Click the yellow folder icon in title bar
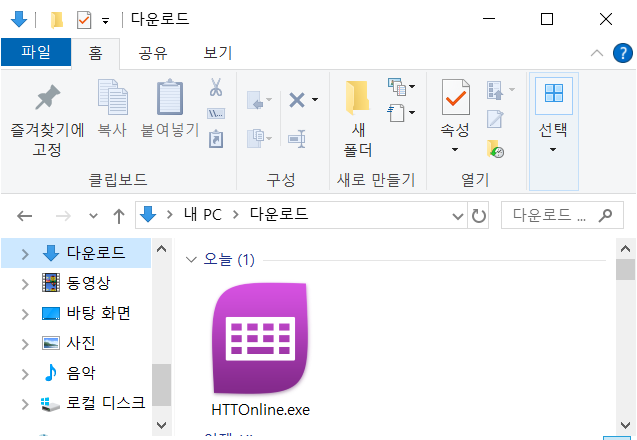637x440 pixels. 56,19
